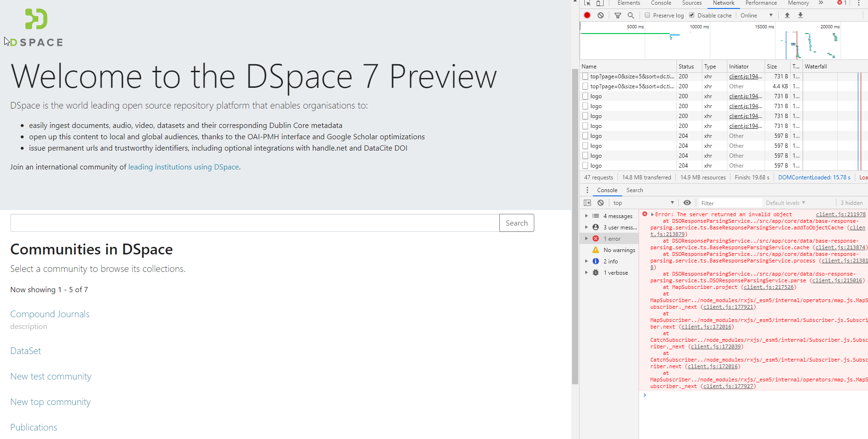Clear the network log
Viewport: 868px width, 439px height.
point(600,15)
